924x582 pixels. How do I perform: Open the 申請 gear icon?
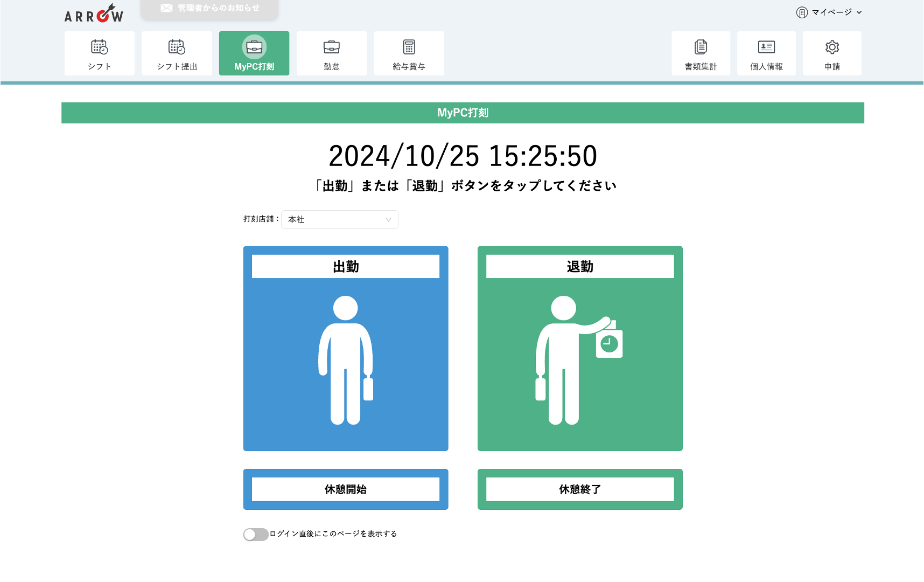[x=832, y=47]
